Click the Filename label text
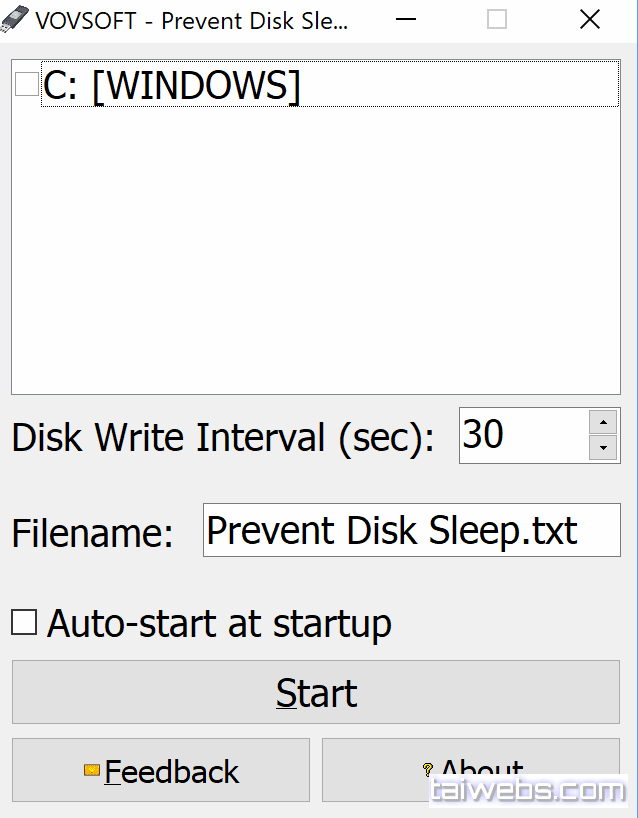Image resolution: width=638 pixels, height=818 pixels. point(92,533)
